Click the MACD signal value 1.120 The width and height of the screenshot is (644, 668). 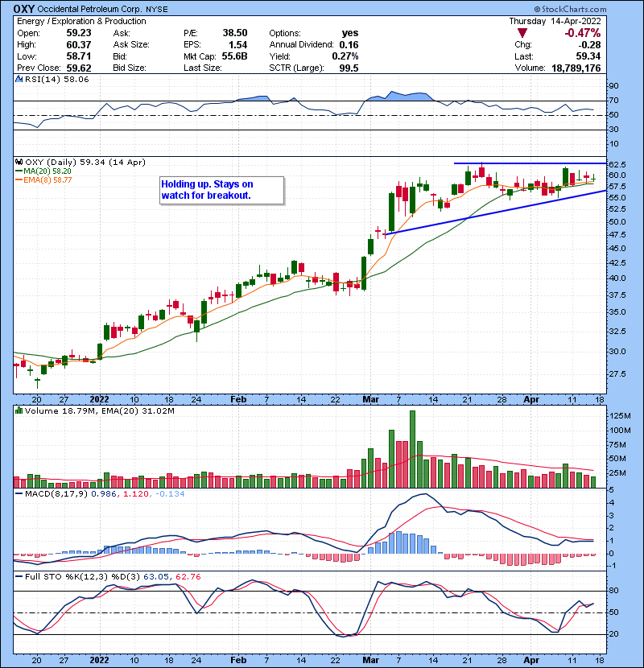pos(136,494)
